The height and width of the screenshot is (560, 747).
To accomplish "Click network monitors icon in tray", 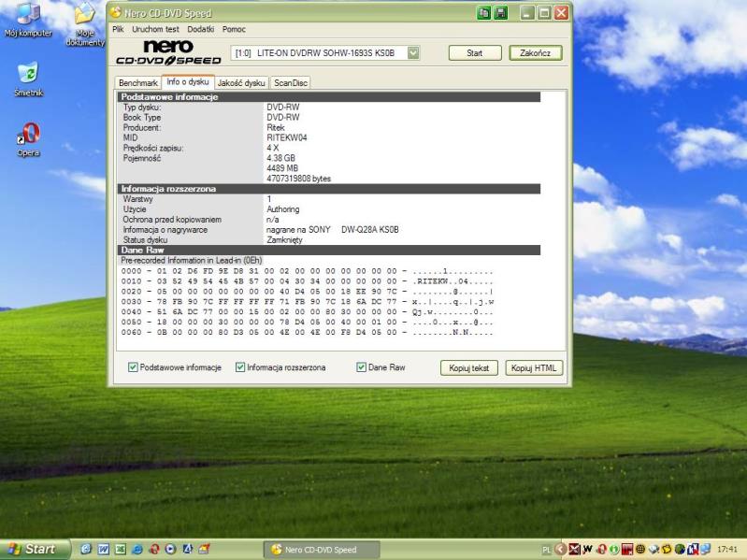I will coord(706,550).
